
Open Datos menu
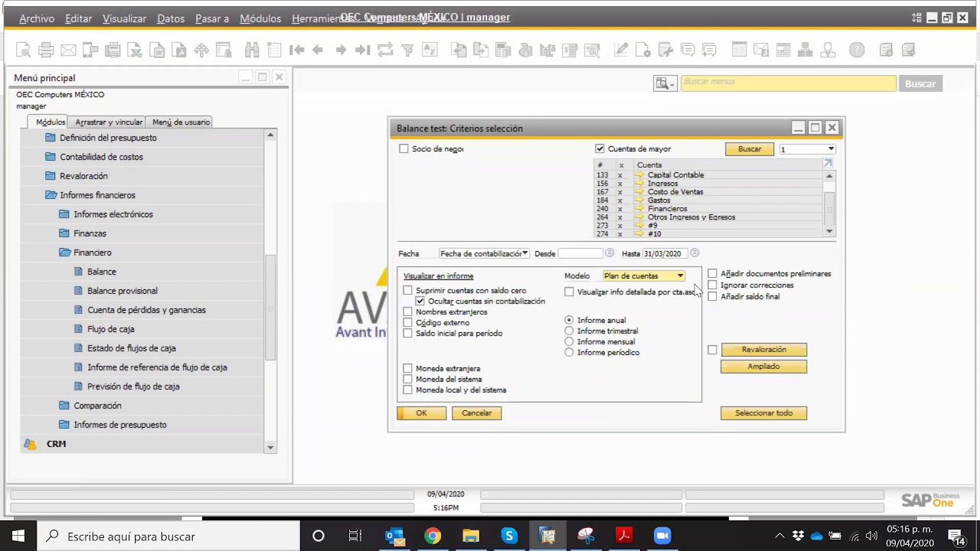click(x=171, y=18)
